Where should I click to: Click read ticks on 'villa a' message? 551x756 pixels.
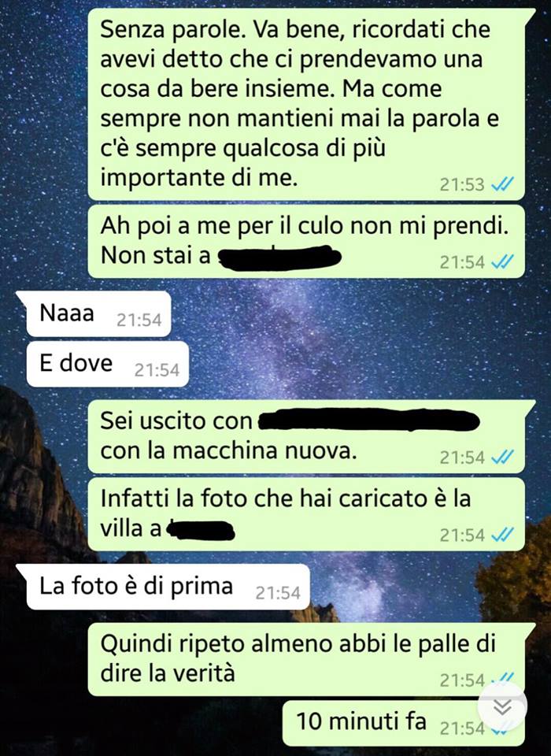tap(502, 535)
